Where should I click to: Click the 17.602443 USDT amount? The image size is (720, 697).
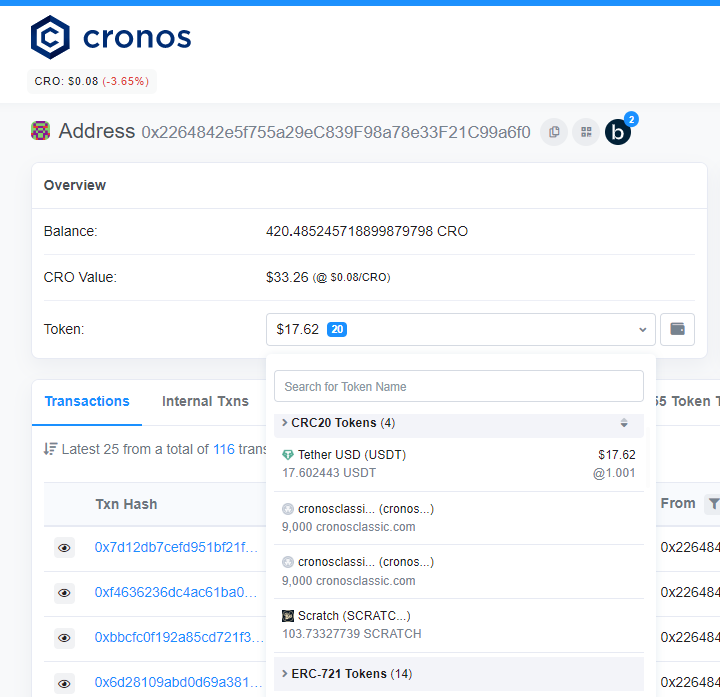pyautogui.click(x=329, y=473)
